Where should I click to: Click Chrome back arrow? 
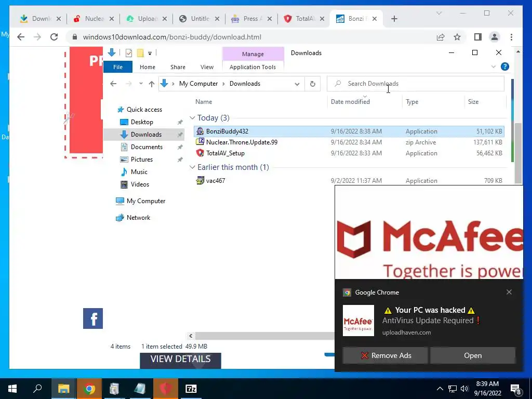(x=21, y=37)
